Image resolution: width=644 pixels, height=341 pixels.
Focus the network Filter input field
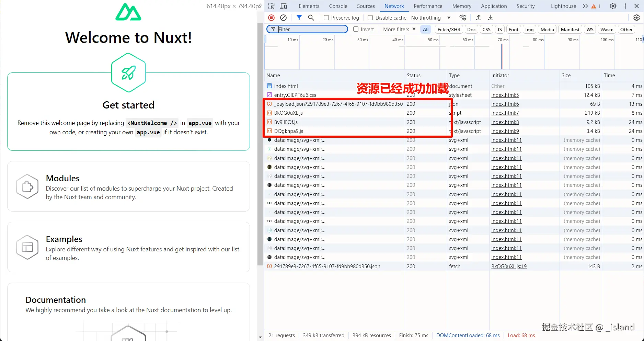point(307,30)
